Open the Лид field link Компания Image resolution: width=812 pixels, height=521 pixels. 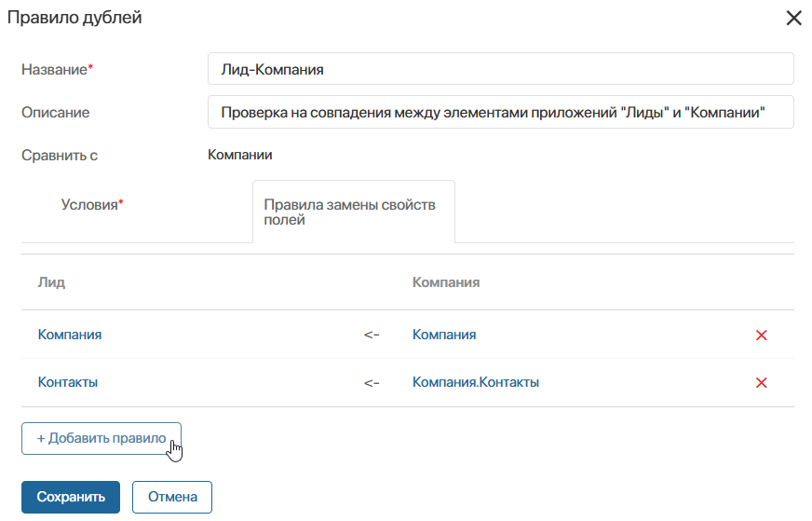pyautogui.click(x=70, y=335)
